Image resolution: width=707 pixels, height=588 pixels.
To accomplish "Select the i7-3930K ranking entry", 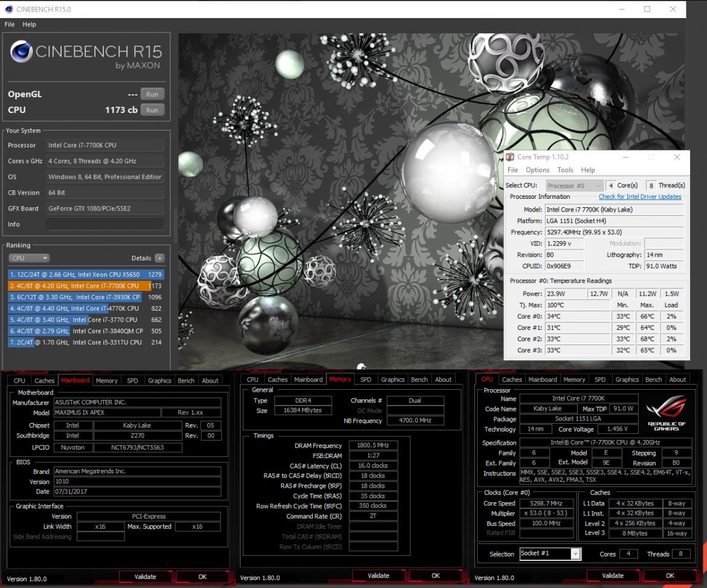I will (x=86, y=297).
